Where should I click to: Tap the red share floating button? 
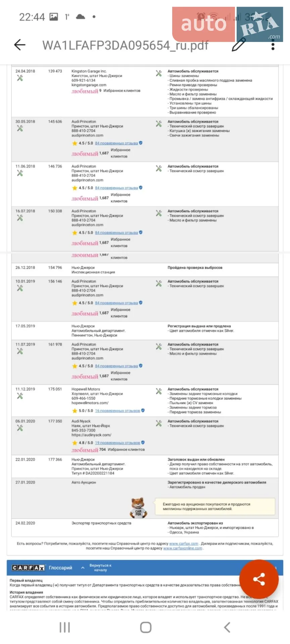[x=259, y=579]
